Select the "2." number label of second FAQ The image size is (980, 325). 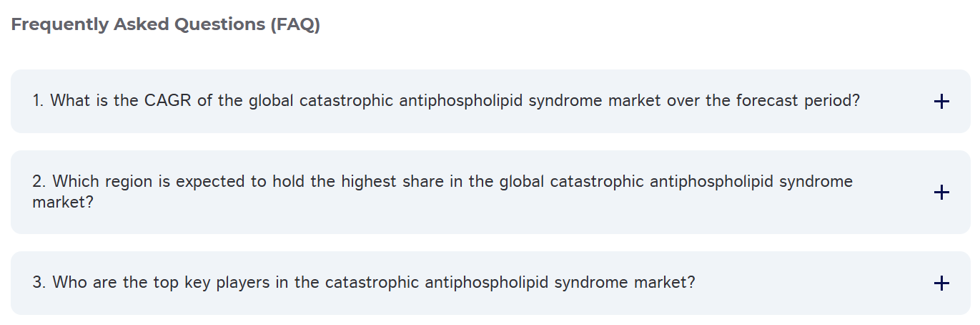click(39, 182)
